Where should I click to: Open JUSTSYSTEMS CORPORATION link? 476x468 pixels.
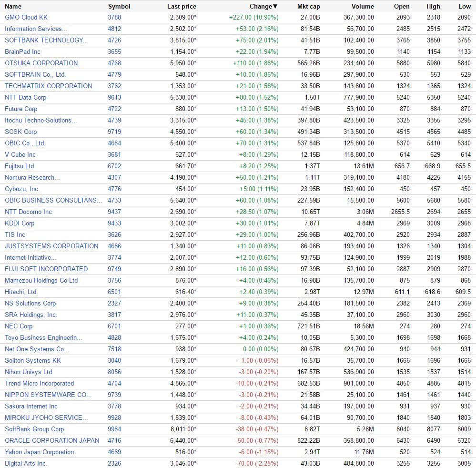tap(51, 246)
